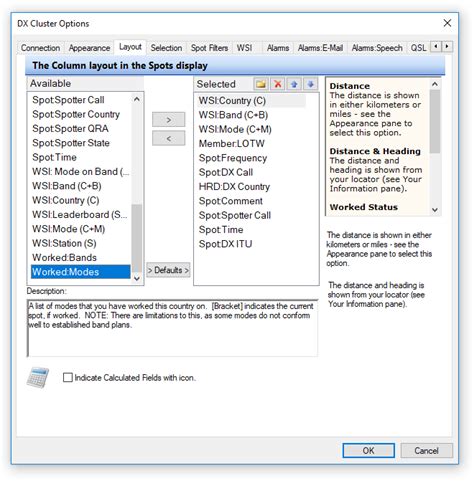The height and width of the screenshot is (481, 474).
Task: Click the > button to add column
Action: coord(169,120)
